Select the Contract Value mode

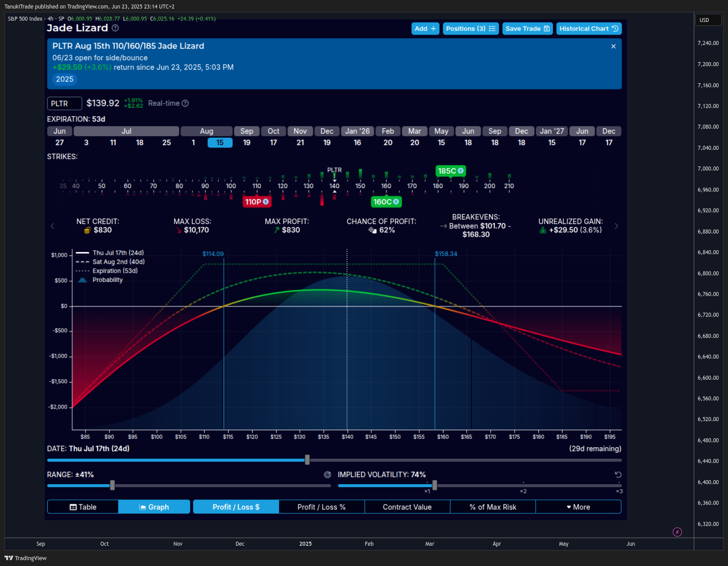pyautogui.click(x=407, y=507)
